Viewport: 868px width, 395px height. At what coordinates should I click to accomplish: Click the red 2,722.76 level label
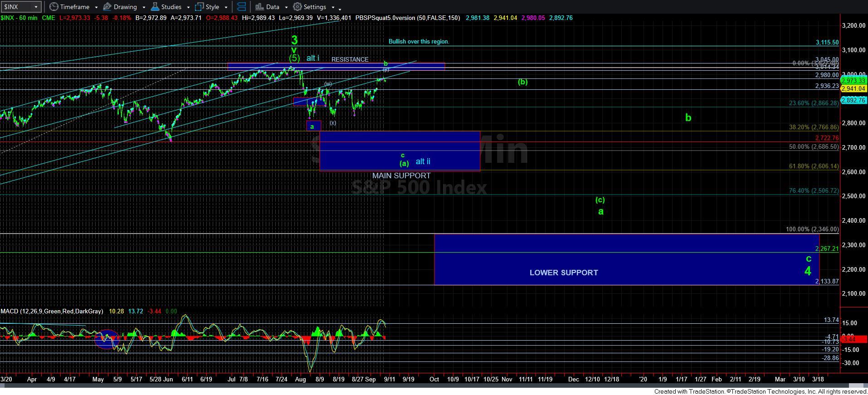pyautogui.click(x=827, y=138)
